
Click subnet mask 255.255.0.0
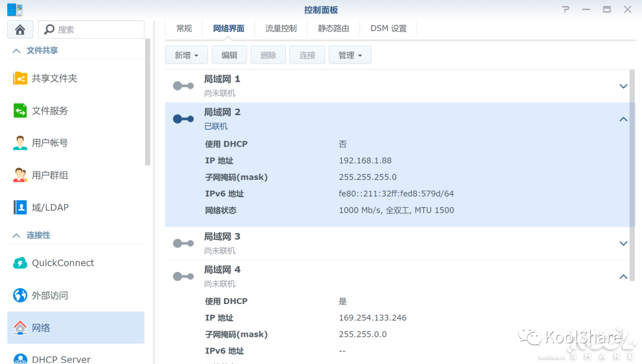point(363,334)
